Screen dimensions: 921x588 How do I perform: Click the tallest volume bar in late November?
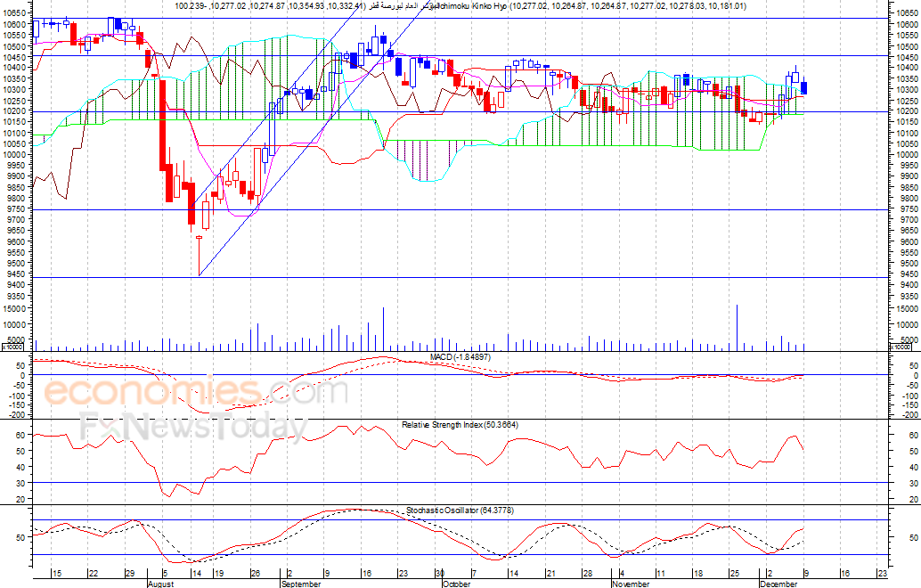(x=737, y=328)
